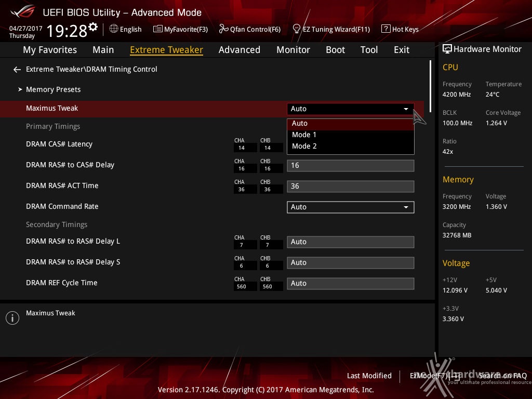Open the EZ Tuning Wizard(F11) label

click(336, 29)
